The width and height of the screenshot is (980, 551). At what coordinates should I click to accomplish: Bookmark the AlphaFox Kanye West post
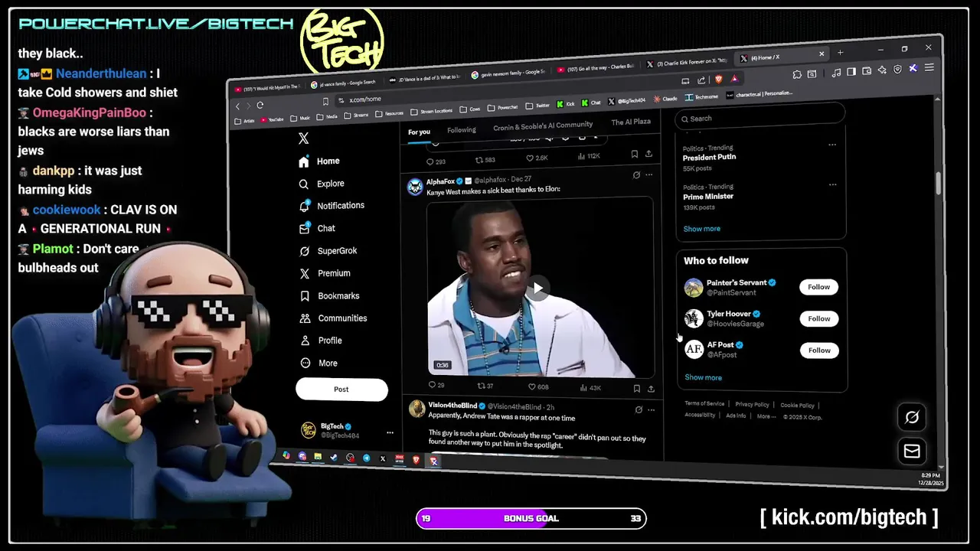point(636,388)
